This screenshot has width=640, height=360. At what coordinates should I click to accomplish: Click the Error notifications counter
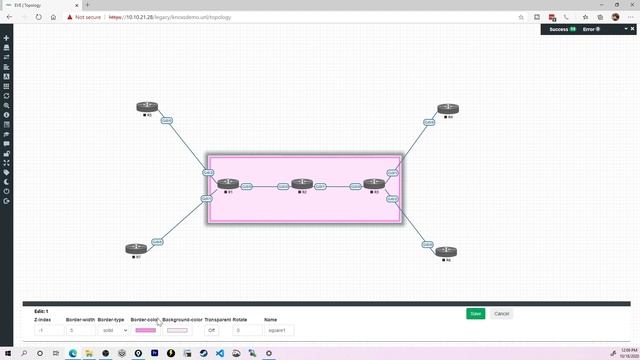point(591,29)
